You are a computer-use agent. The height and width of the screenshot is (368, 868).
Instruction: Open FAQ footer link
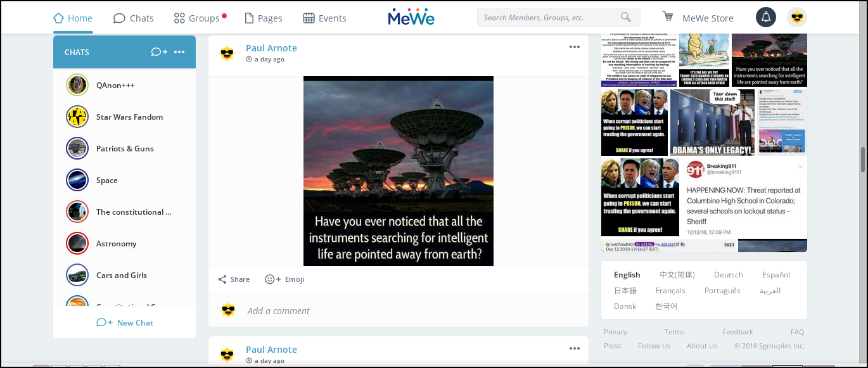(797, 332)
